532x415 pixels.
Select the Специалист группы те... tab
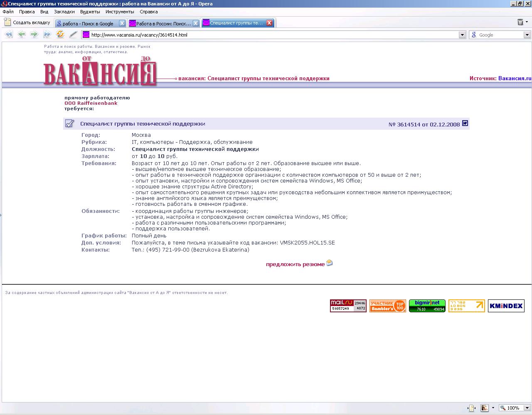238,23
